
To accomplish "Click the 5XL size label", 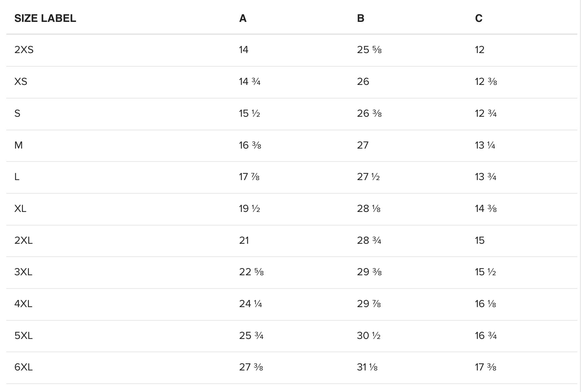I will point(24,336).
